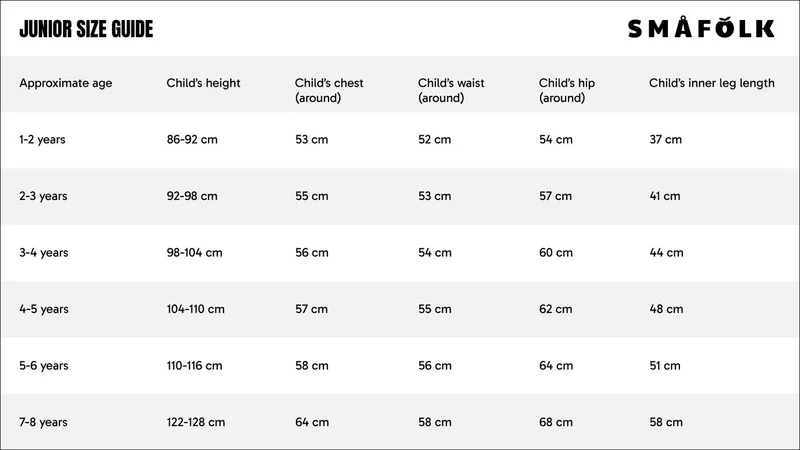Click the SMÅFOLK brand logo

[x=700, y=29]
